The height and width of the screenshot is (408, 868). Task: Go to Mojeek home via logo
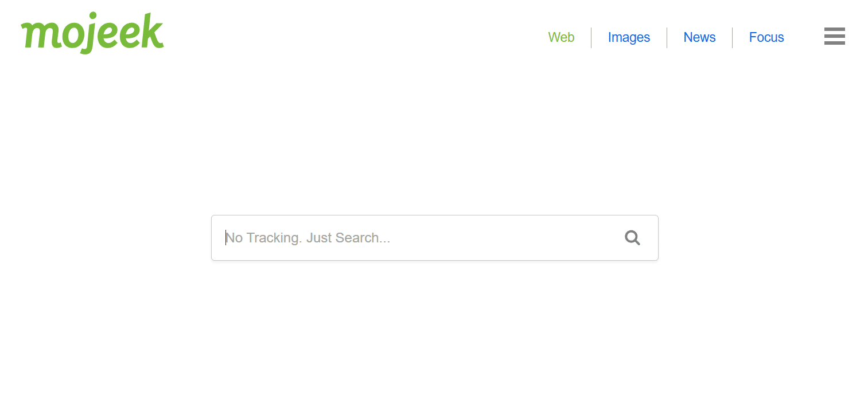[x=92, y=33]
